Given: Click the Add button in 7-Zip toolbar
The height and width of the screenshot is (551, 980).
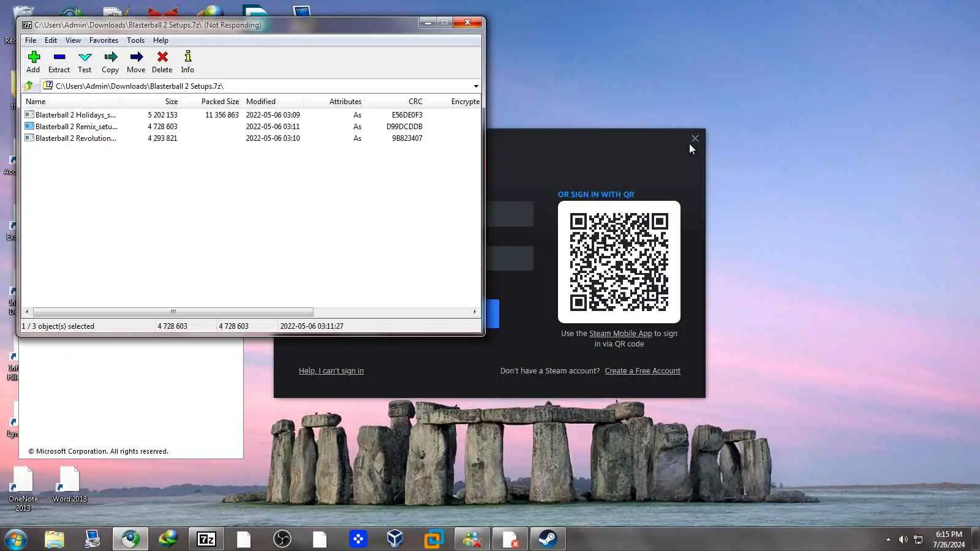Looking at the screenshot, I should click(33, 62).
